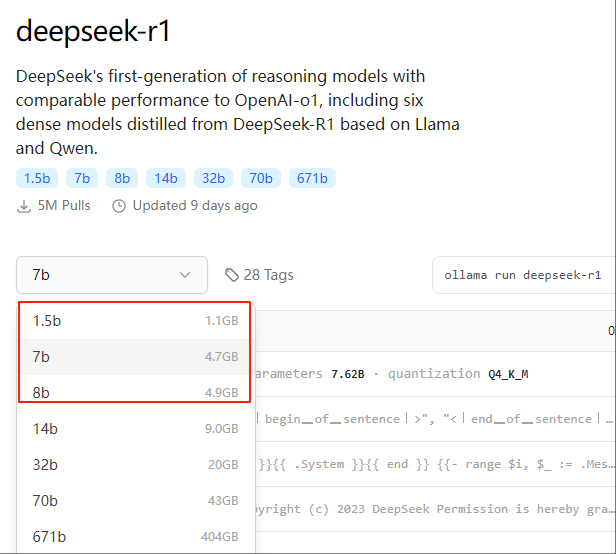Screen dimensions: 616x554
Task: Click the 1.5b tag badge
Action: pos(37,178)
